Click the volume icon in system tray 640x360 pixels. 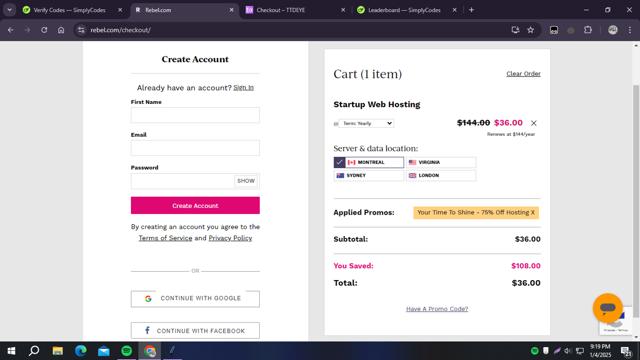pos(567,351)
